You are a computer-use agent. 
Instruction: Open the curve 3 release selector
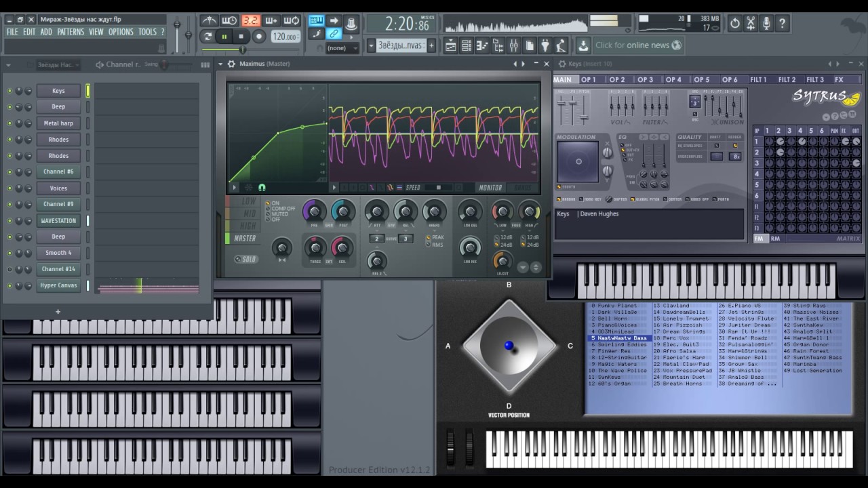click(406, 239)
